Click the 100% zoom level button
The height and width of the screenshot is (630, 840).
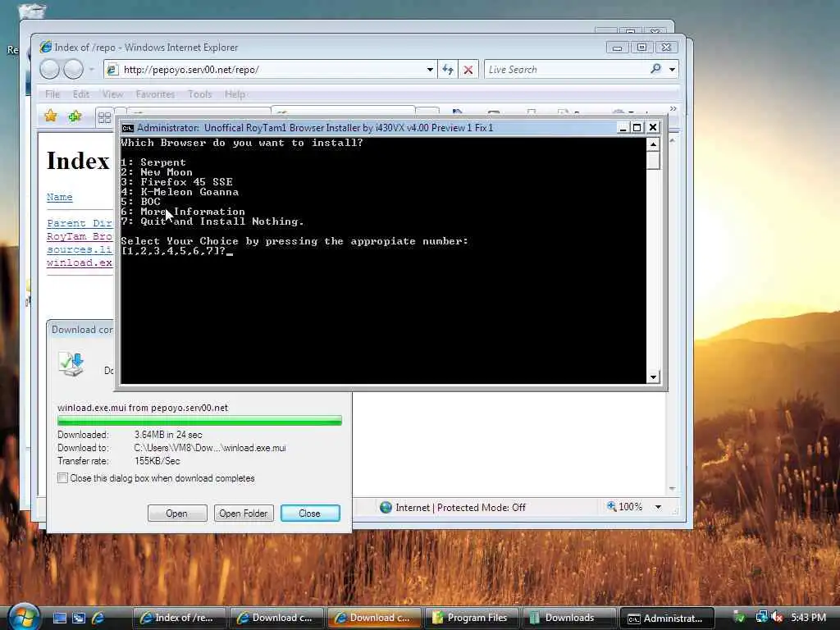coord(624,507)
